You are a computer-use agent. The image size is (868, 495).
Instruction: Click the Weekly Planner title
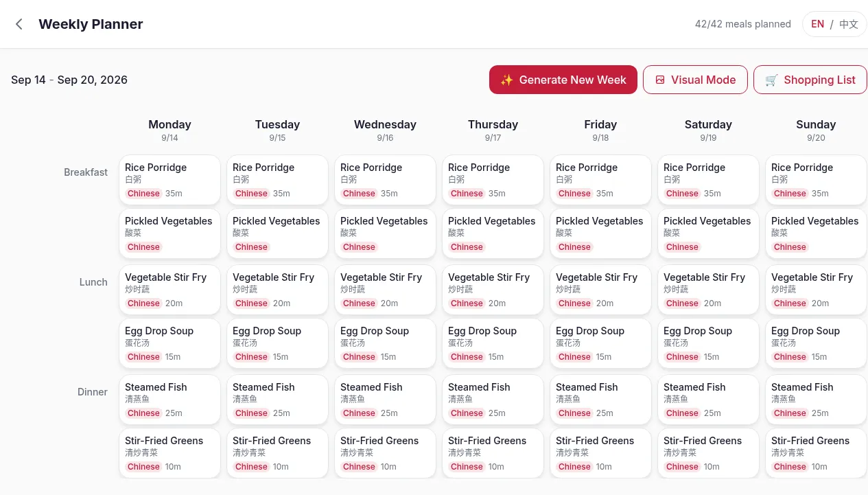[x=91, y=24]
